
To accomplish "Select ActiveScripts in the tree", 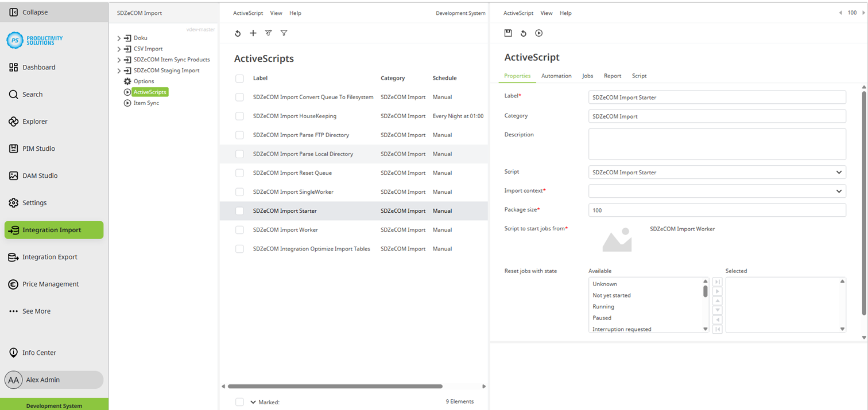I will click(x=150, y=92).
